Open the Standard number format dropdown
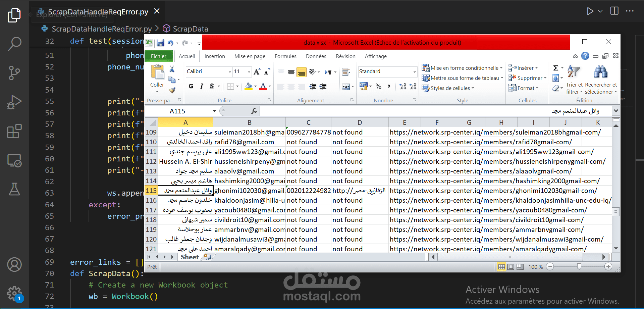The width and height of the screenshot is (644, 309). [x=415, y=72]
